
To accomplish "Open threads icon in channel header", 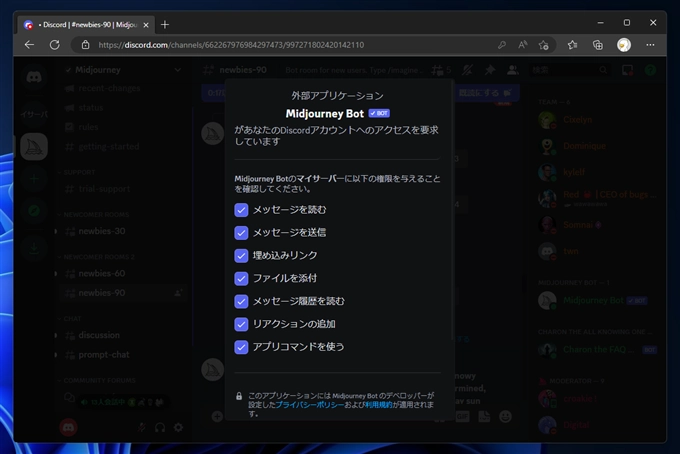I will 437,70.
